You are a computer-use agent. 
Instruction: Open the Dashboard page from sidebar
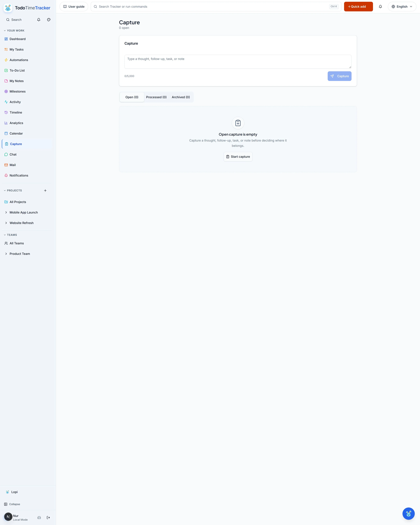click(x=27, y=39)
